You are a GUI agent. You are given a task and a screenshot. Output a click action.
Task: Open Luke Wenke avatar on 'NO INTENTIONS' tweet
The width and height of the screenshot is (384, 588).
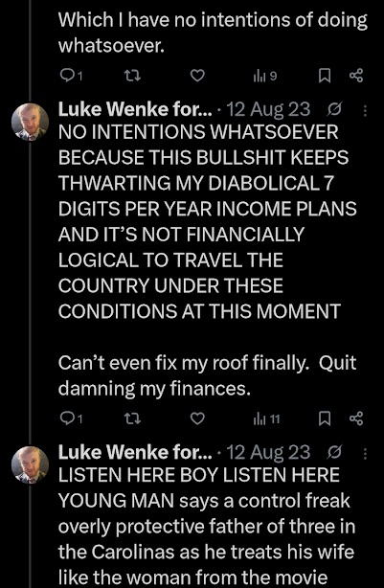(x=30, y=123)
